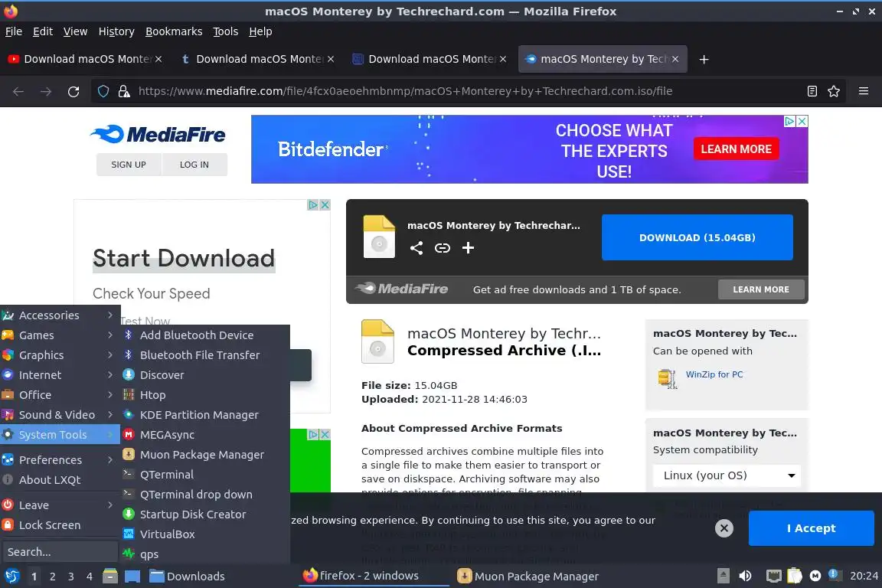Click the menu Search field

pos(59,552)
